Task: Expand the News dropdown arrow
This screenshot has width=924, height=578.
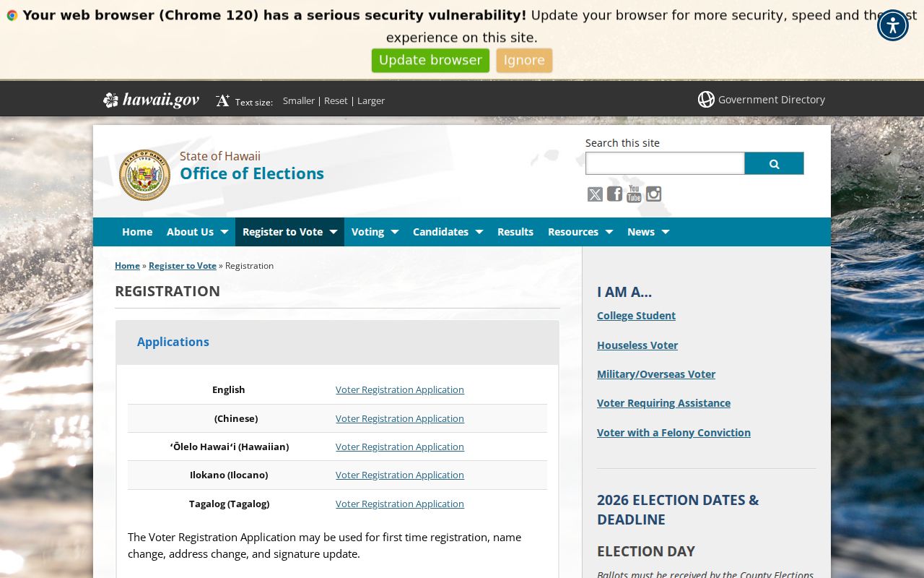Action: pos(665,232)
